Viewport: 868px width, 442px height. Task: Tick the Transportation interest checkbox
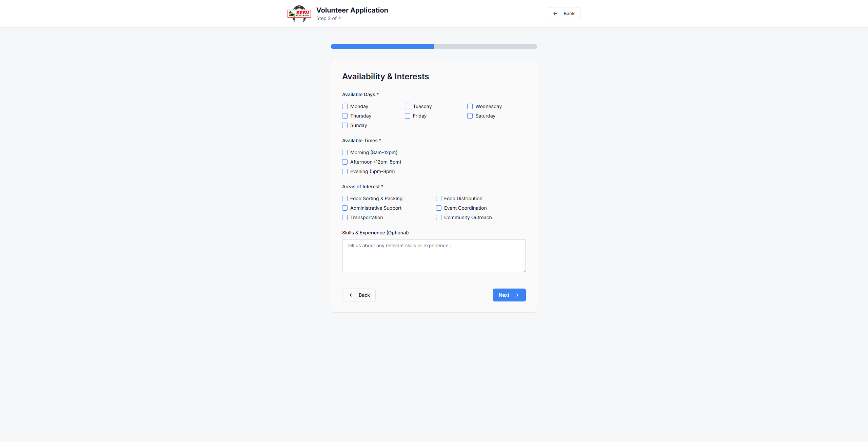click(345, 217)
